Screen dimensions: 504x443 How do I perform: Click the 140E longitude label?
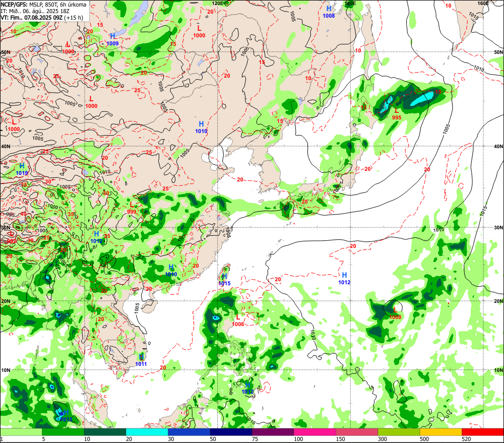[350, 4]
